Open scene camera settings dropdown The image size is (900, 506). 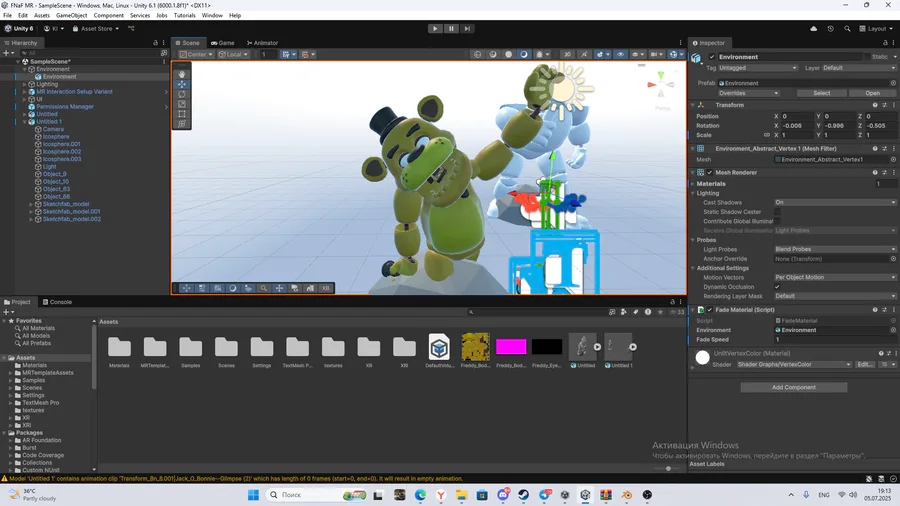coord(656,55)
